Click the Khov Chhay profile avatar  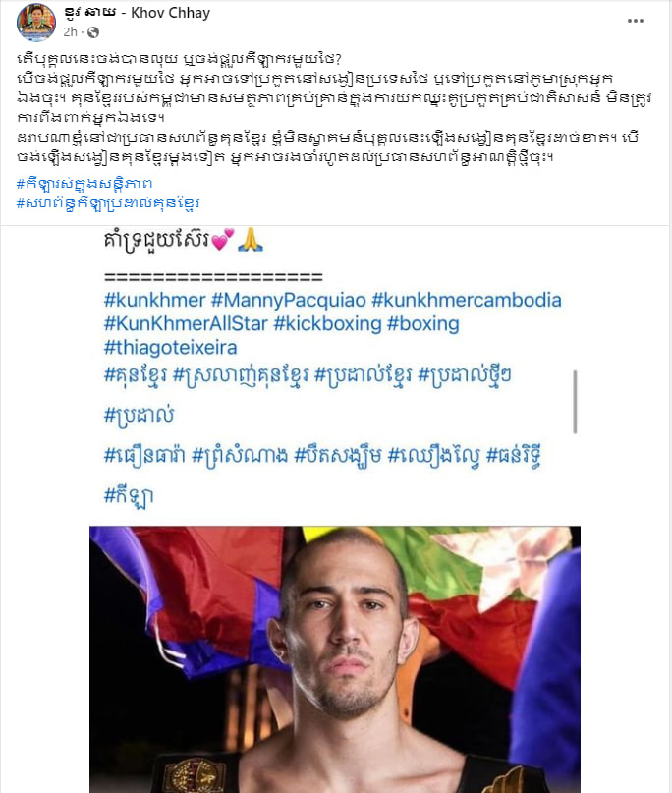click(x=36, y=23)
